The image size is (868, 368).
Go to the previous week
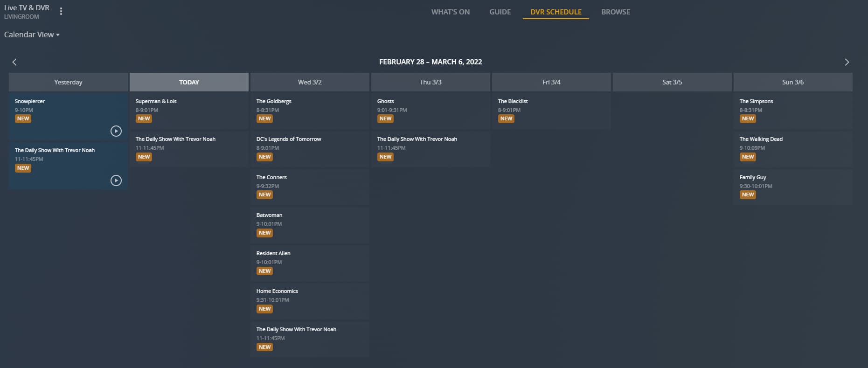click(14, 62)
